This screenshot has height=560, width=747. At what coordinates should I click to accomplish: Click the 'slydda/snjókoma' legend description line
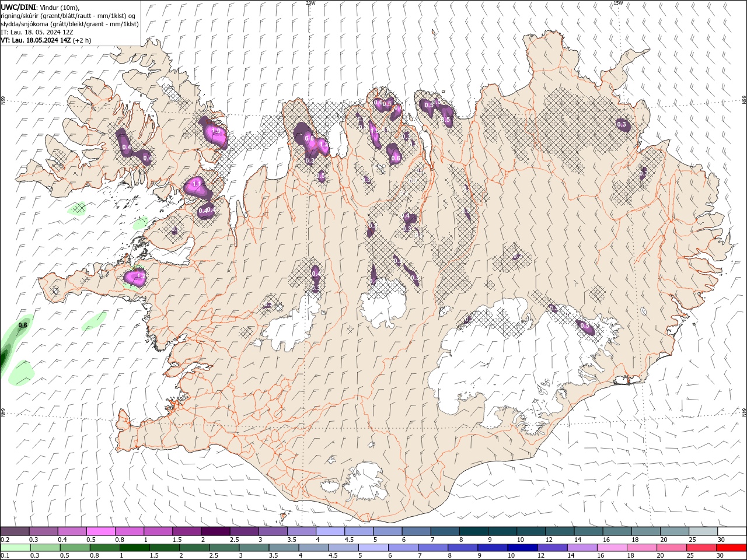click(x=69, y=24)
